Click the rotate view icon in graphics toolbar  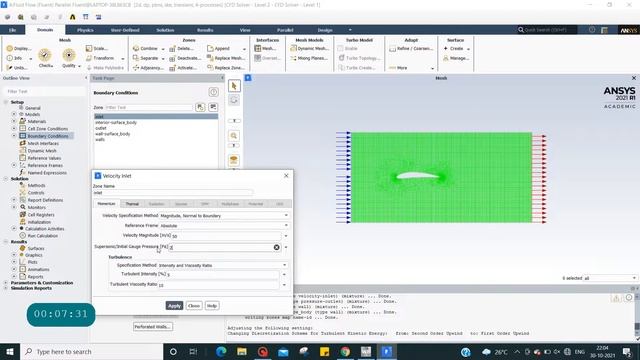click(234, 100)
